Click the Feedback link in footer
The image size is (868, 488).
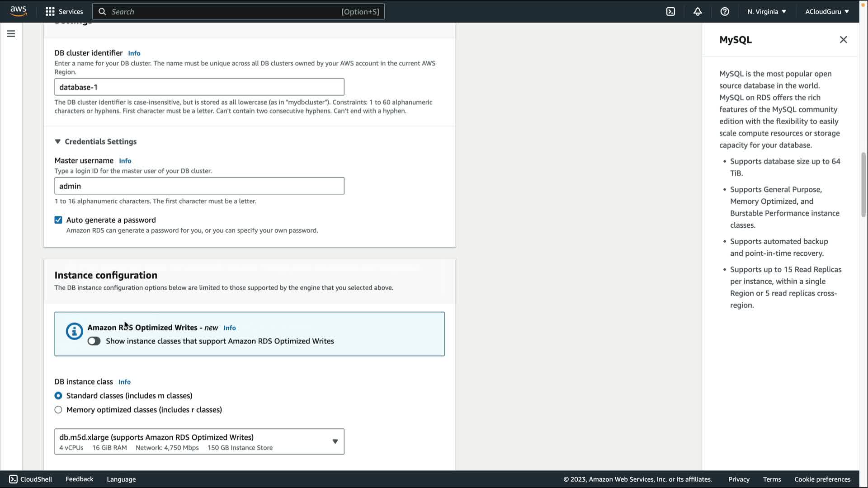[x=79, y=479]
